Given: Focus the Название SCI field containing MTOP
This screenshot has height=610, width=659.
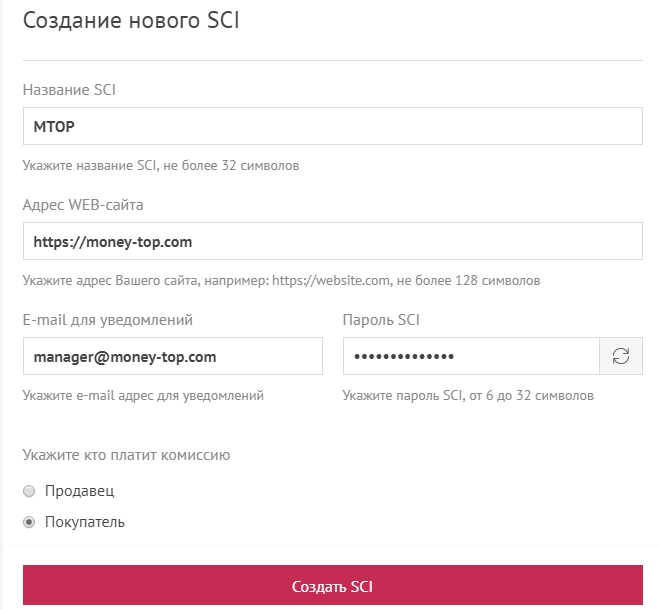Looking at the screenshot, I should (x=332, y=127).
